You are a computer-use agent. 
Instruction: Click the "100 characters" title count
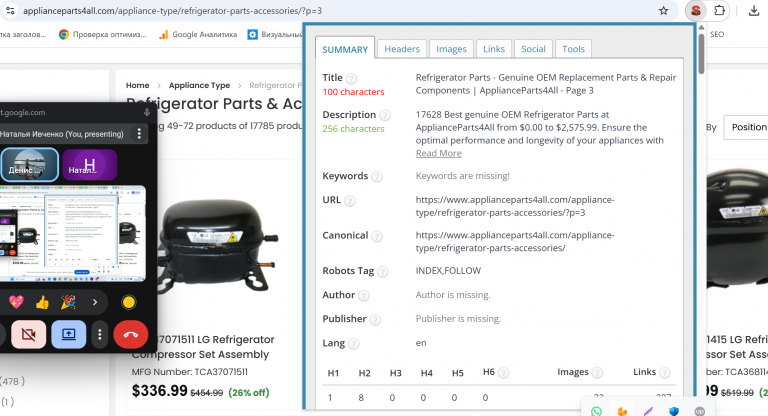point(353,92)
